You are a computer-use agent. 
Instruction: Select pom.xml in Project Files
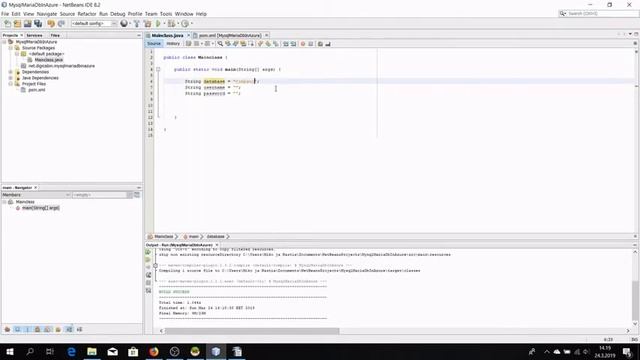click(x=36, y=90)
